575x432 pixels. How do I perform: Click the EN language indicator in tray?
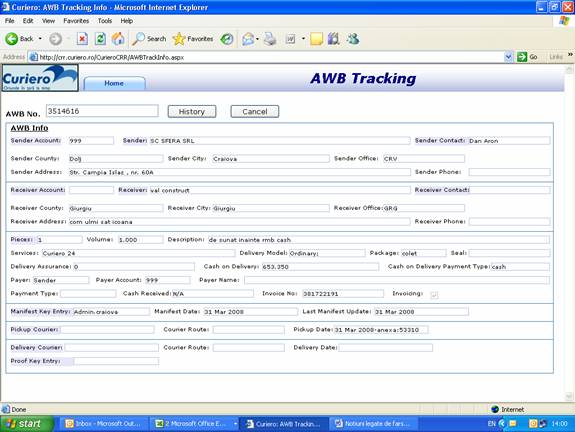pyautogui.click(x=491, y=424)
